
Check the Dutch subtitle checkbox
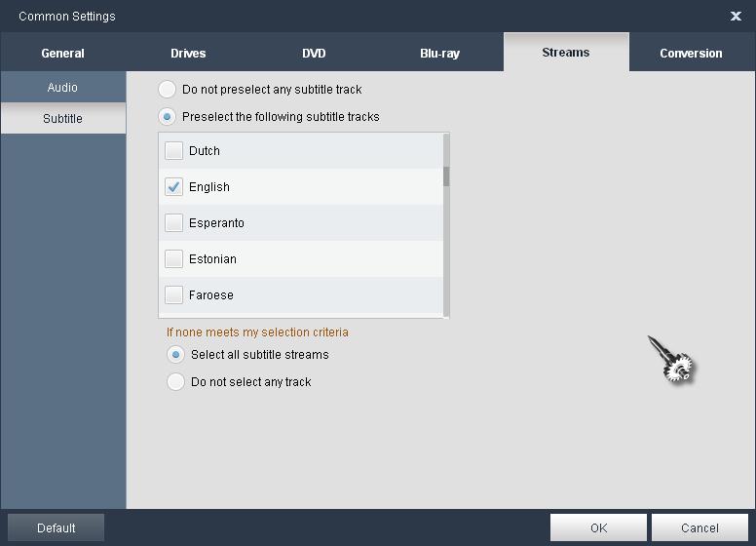pyautogui.click(x=174, y=151)
